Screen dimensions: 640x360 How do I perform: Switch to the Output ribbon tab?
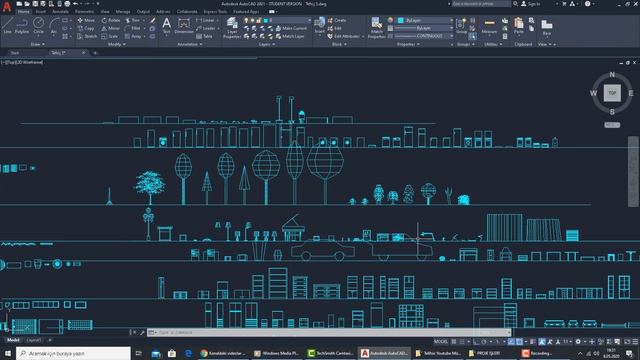point(143,11)
